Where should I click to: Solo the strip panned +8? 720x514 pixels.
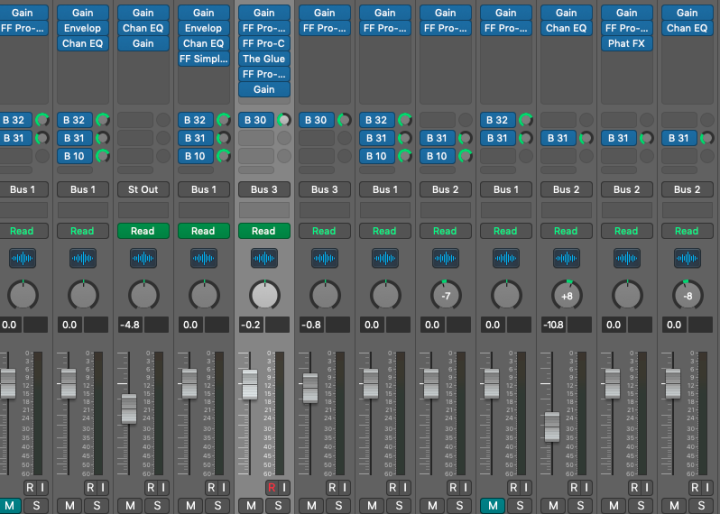[x=580, y=506]
